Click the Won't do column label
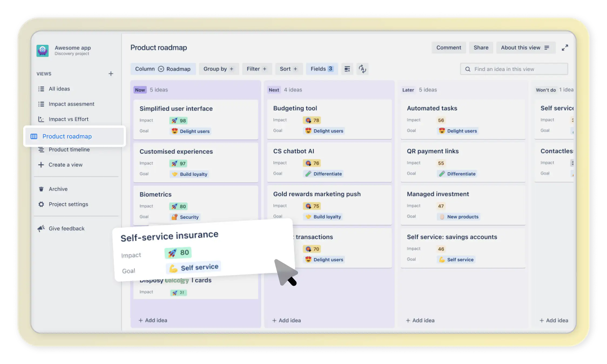This screenshot has width=607, height=364. (x=546, y=90)
